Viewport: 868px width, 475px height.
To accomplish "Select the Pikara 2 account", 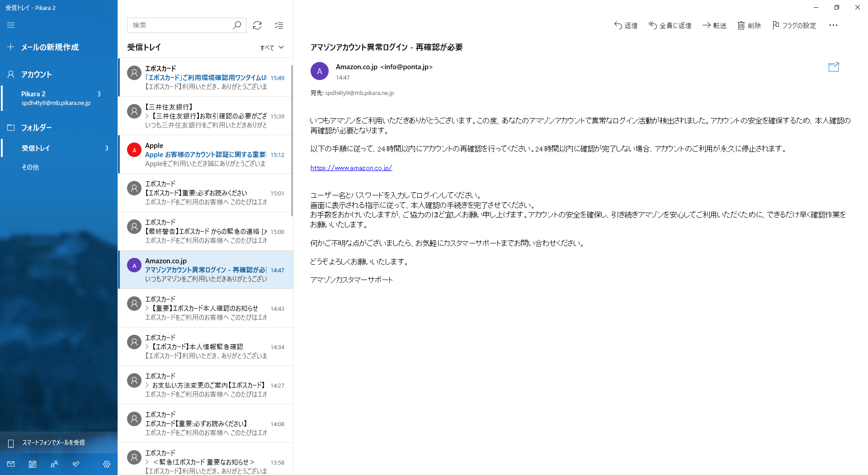I will tap(59, 98).
